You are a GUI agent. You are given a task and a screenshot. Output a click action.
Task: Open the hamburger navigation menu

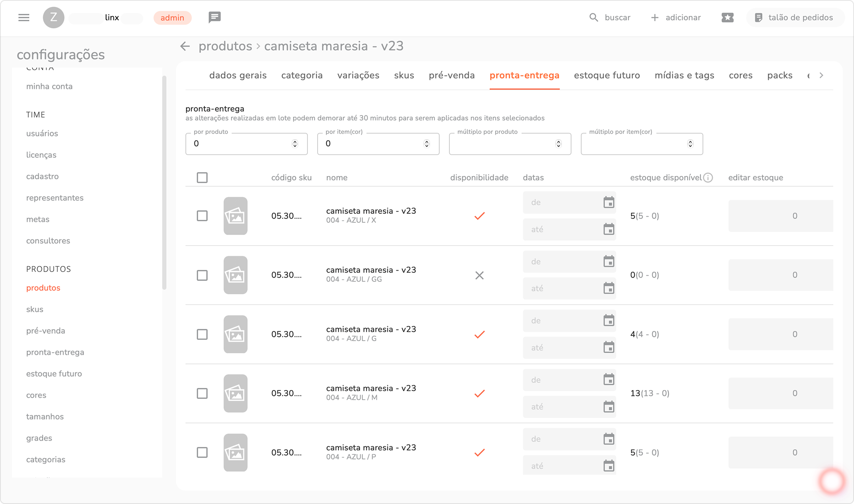24,17
